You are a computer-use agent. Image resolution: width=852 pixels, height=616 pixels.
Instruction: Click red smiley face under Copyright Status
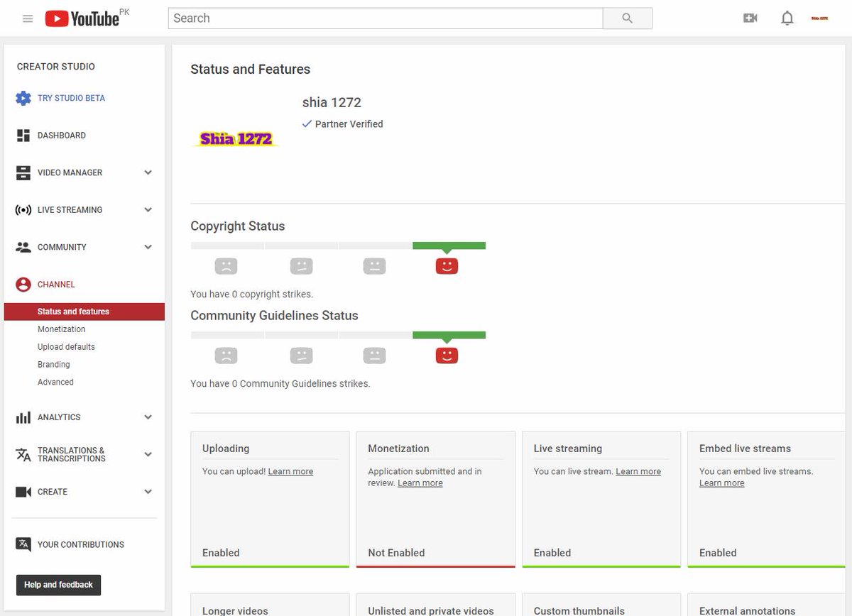click(x=447, y=266)
